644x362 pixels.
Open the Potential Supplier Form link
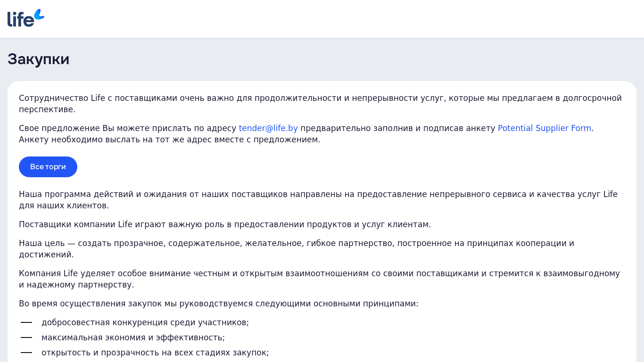click(x=545, y=128)
